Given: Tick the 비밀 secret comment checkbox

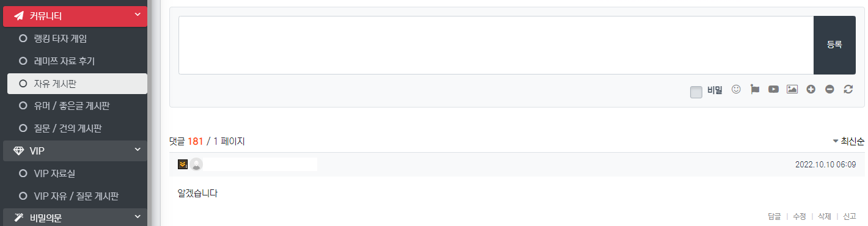Looking at the screenshot, I should pyautogui.click(x=696, y=92).
